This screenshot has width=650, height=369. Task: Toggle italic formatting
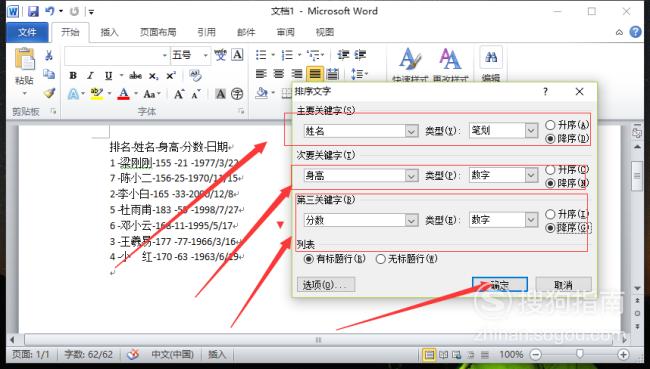90,75
